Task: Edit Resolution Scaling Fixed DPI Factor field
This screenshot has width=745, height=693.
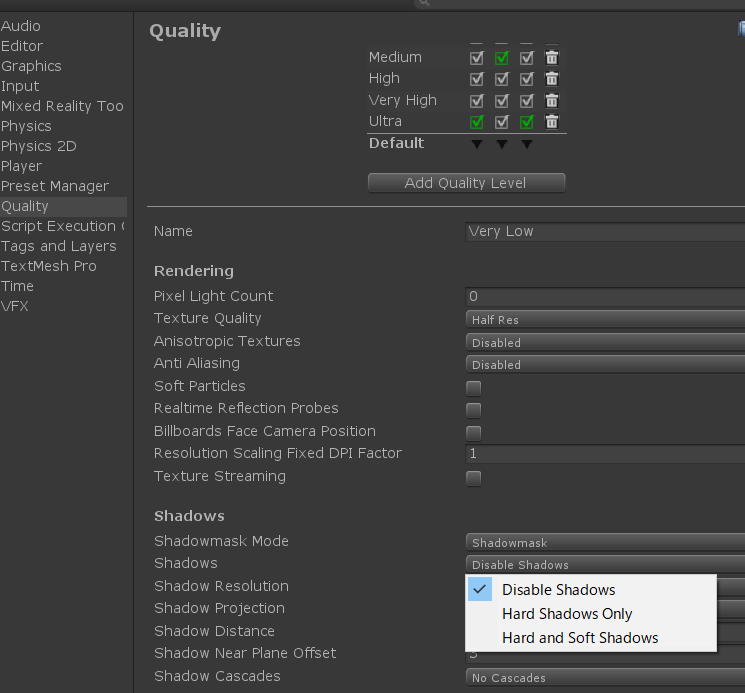Action: [605, 454]
